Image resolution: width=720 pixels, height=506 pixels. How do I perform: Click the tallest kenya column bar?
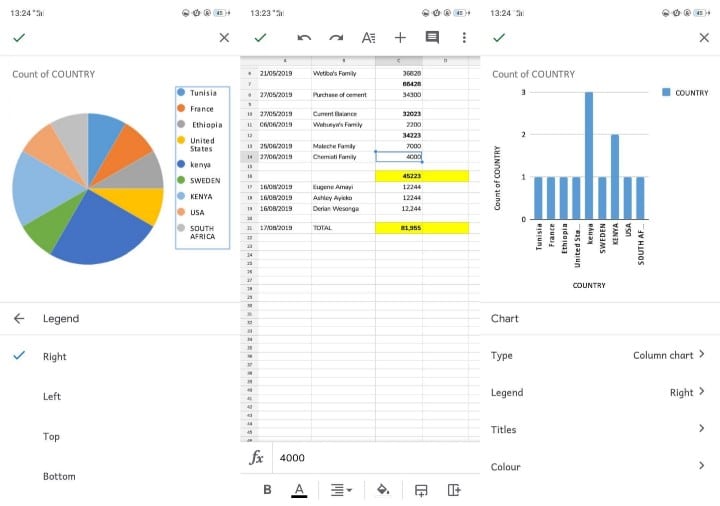(589, 156)
